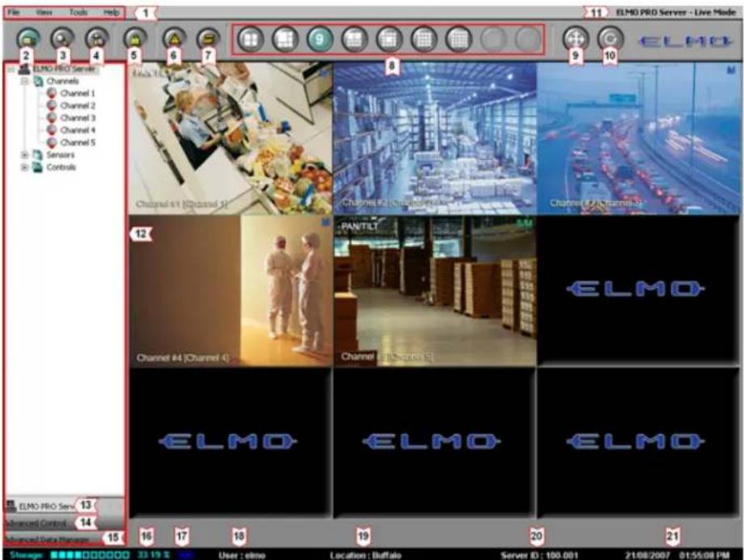Click the tools setup toolbar icon
Viewport: 744px width, 560px height.
coord(97,37)
